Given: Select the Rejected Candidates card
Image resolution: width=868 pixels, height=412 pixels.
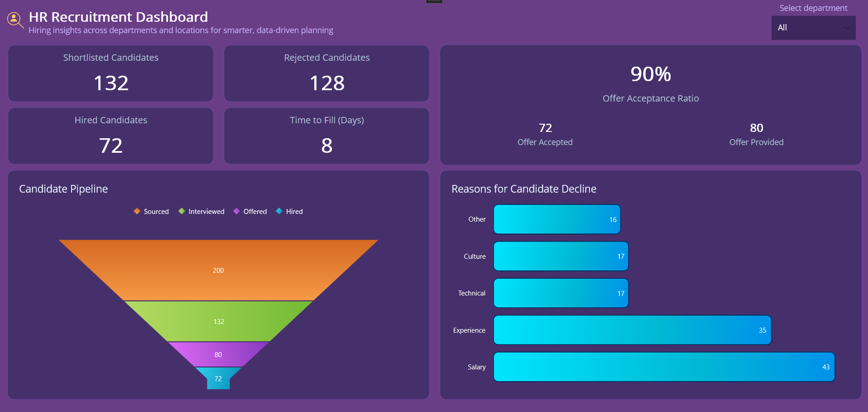Looking at the screenshot, I should coord(326,73).
